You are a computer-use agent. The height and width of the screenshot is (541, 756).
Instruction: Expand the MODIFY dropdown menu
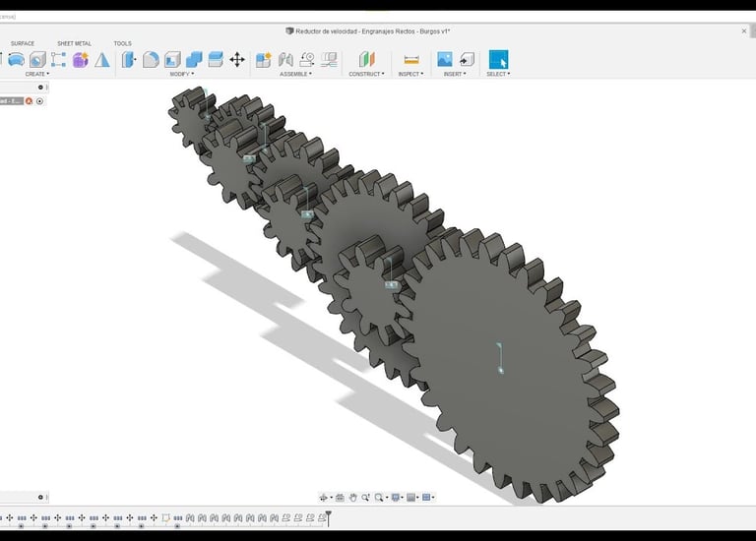point(182,74)
